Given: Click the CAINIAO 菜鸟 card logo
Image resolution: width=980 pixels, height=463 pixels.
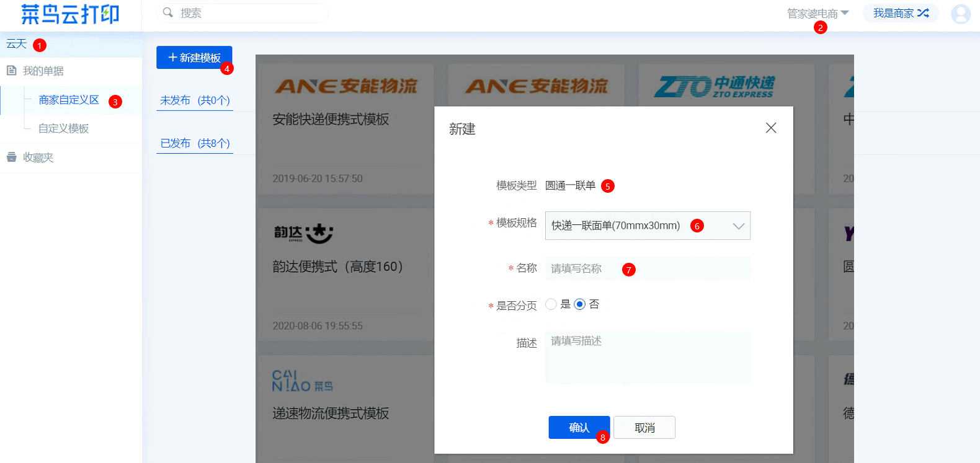Looking at the screenshot, I should tap(302, 381).
